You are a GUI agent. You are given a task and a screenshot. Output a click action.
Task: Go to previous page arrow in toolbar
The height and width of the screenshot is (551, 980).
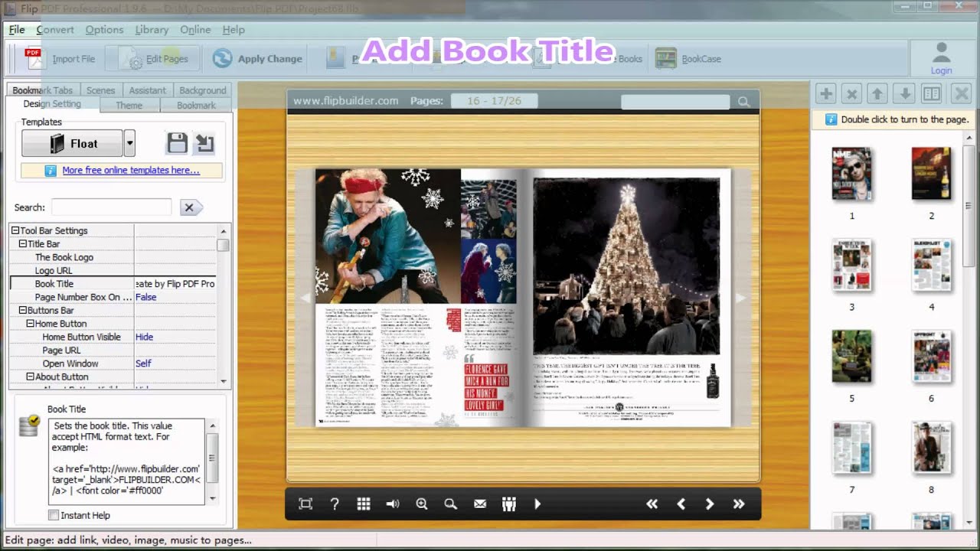[681, 504]
